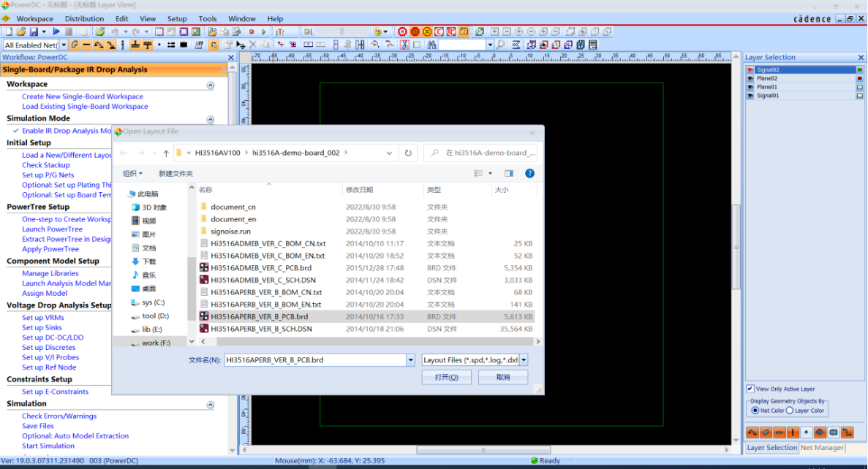This screenshot has width=868, height=469.
Task: Click the Open folder toolbar icon
Action: [x=21, y=31]
